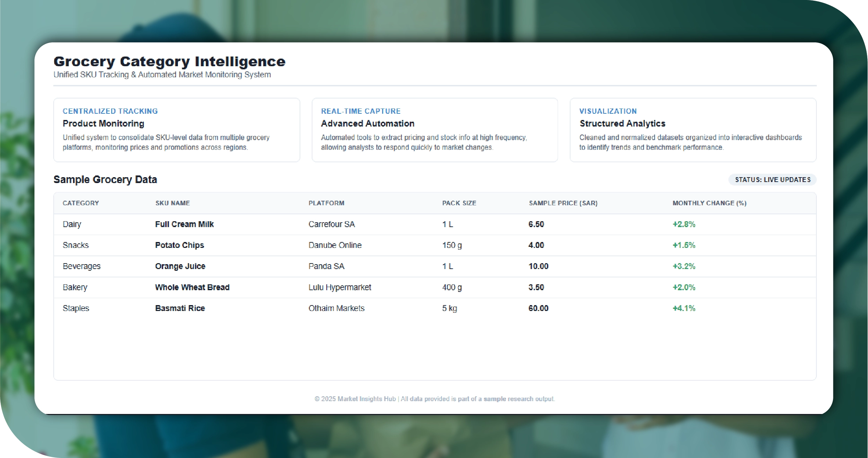Click the Platform column header
This screenshot has width=868, height=458.
coord(326,203)
